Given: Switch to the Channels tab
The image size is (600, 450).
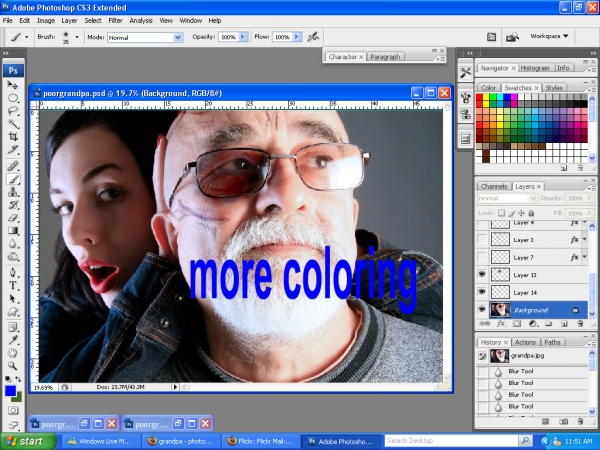Looking at the screenshot, I should (494, 186).
